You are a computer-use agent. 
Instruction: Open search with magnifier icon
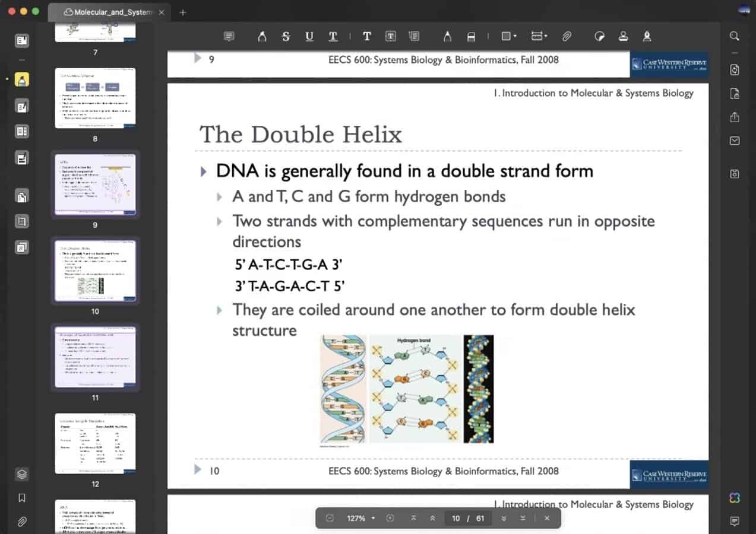click(x=735, y=37)
